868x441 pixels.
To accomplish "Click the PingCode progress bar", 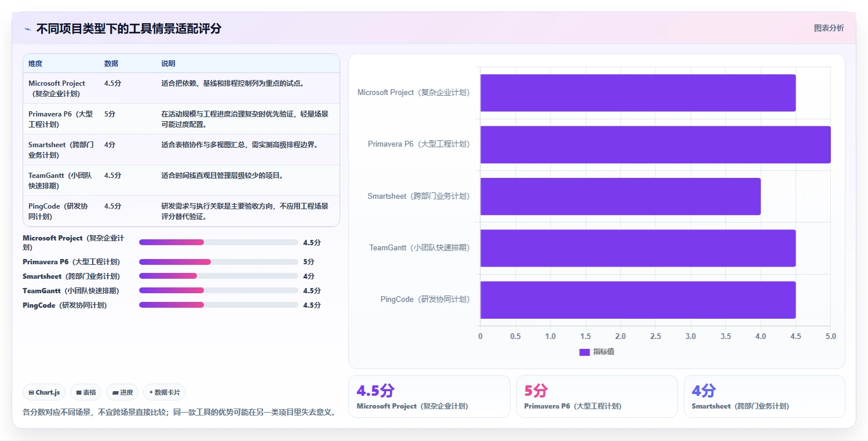I will [x=218, y=305].
